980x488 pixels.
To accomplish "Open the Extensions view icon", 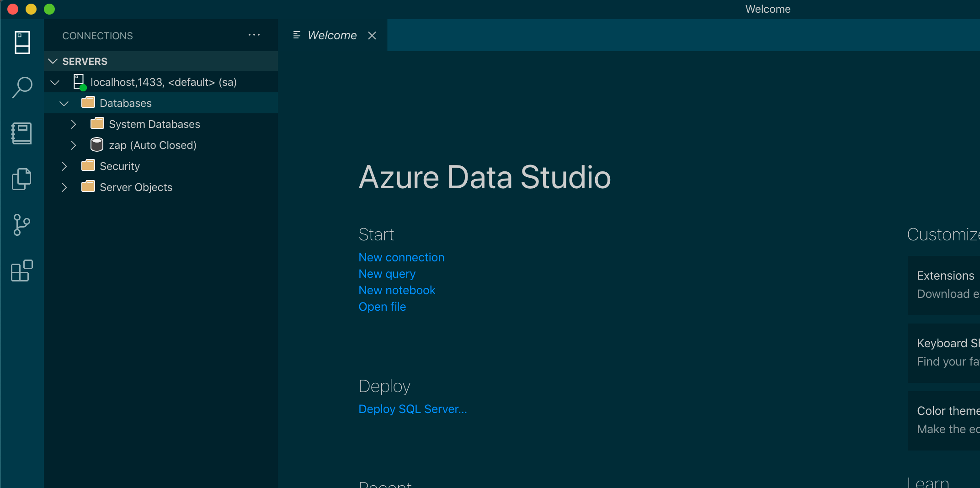I will (22, 271).
